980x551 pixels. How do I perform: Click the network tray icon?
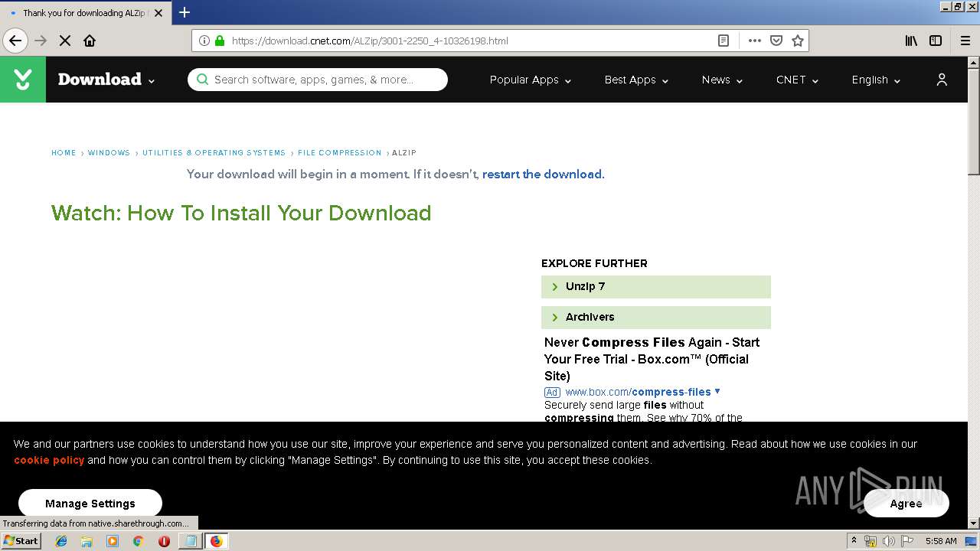871,541
